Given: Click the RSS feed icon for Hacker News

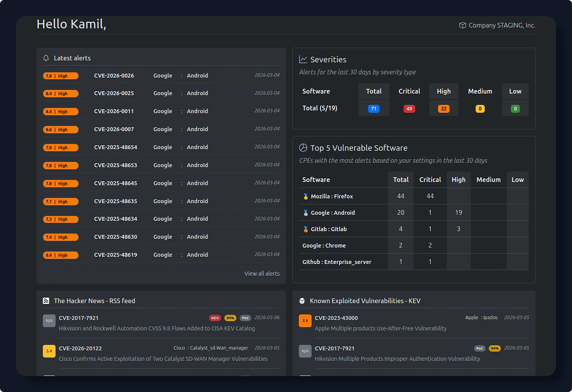Looking at the screenshot, I should pyautogui.click(x=46, y=301).
